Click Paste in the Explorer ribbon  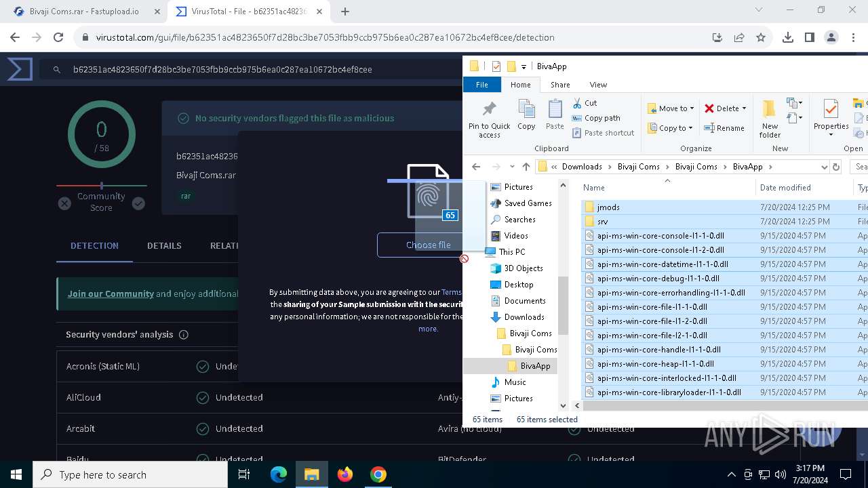coord(555,115)
